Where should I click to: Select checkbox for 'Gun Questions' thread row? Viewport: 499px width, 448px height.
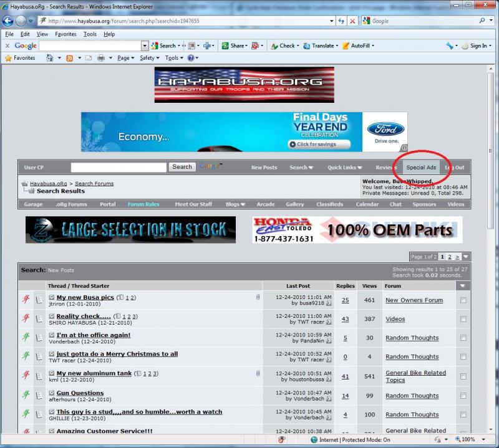[x=463, y=396]
